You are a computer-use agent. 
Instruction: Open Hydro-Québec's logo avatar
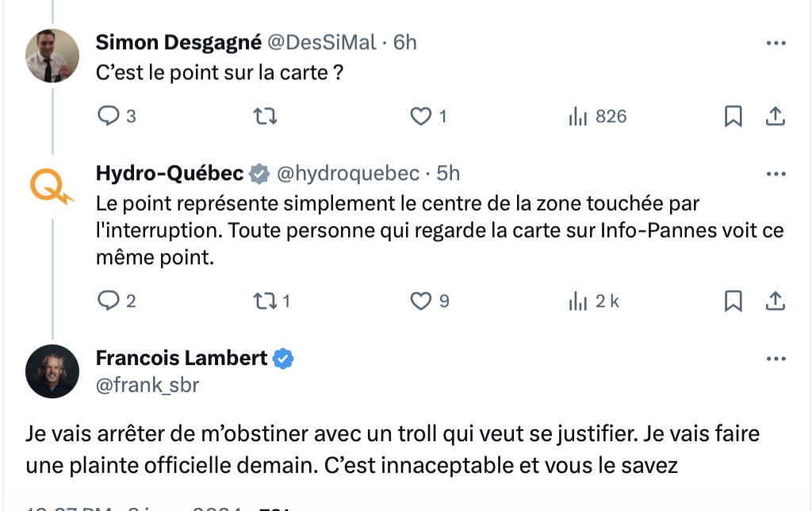click(52, 186)
